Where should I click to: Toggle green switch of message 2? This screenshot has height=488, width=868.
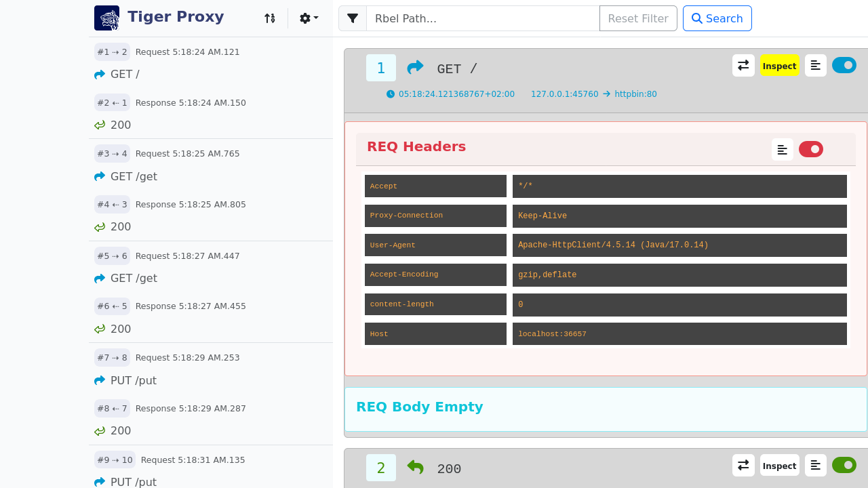click(844, 465)
